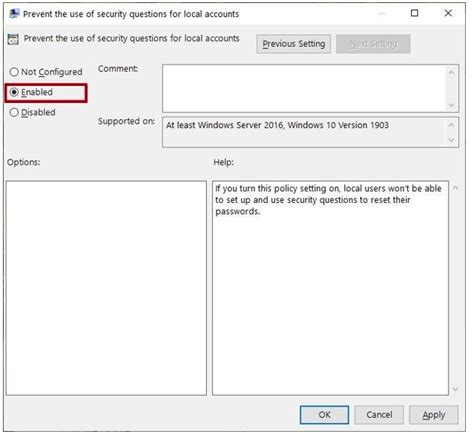The image size is (474, 437).
Task: Maximize the policy dialog window
Action: tap(414, 13)
